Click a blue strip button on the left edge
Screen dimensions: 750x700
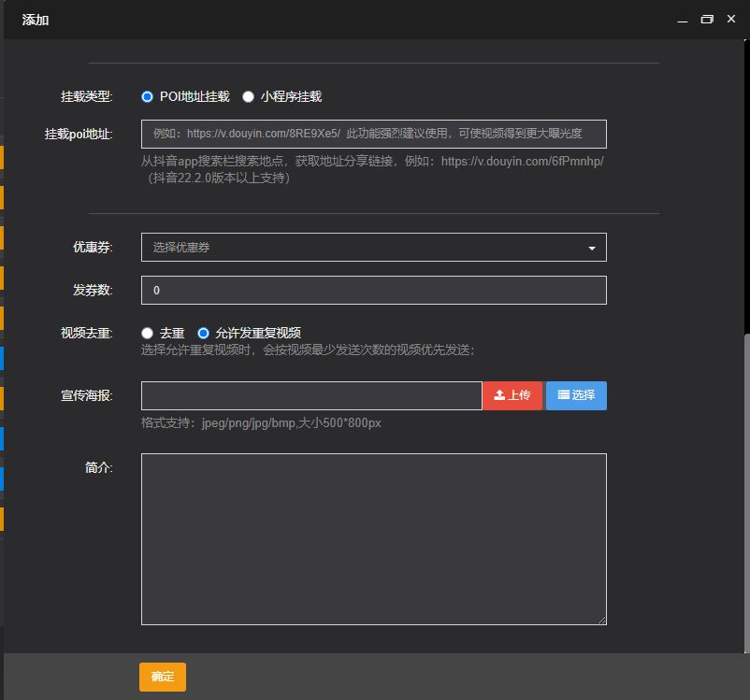(3, 359)
